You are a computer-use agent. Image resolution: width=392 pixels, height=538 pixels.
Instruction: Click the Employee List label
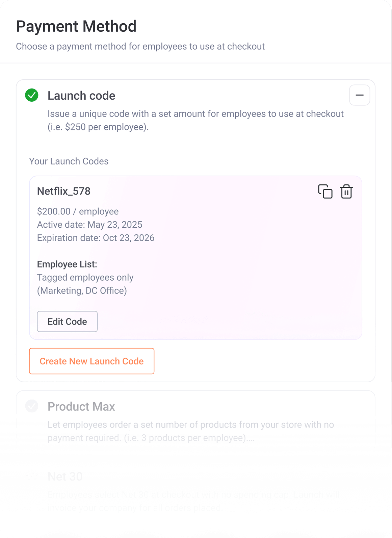click(x=67, y=264)
